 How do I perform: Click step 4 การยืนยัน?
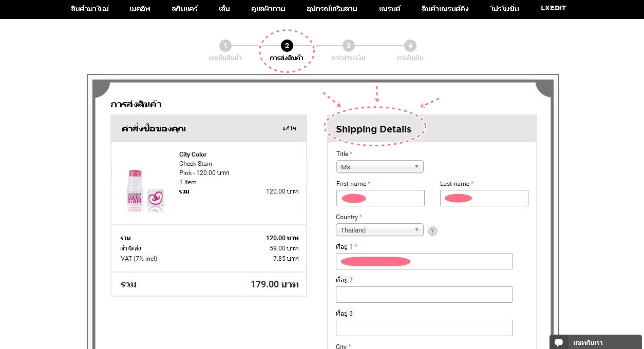pos(410,51)
